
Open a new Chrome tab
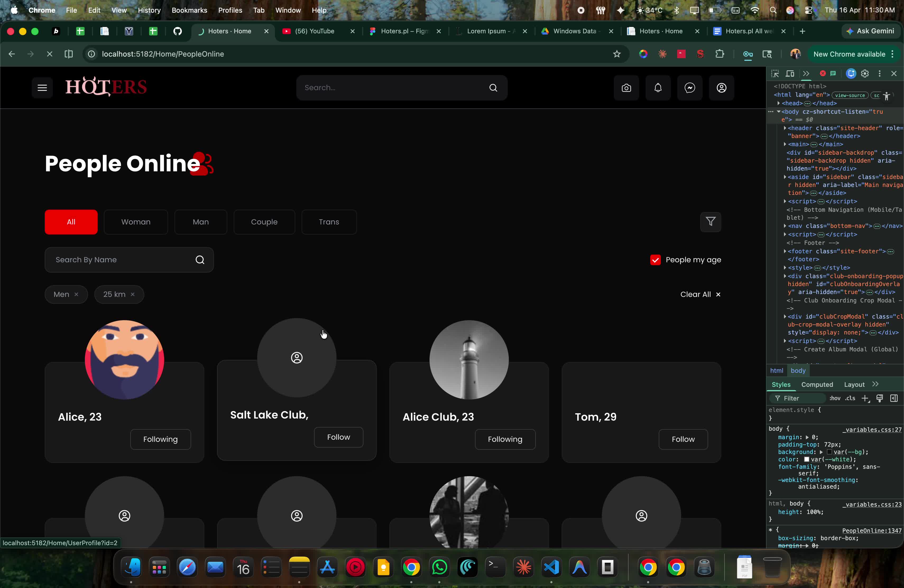click(802, 31)
